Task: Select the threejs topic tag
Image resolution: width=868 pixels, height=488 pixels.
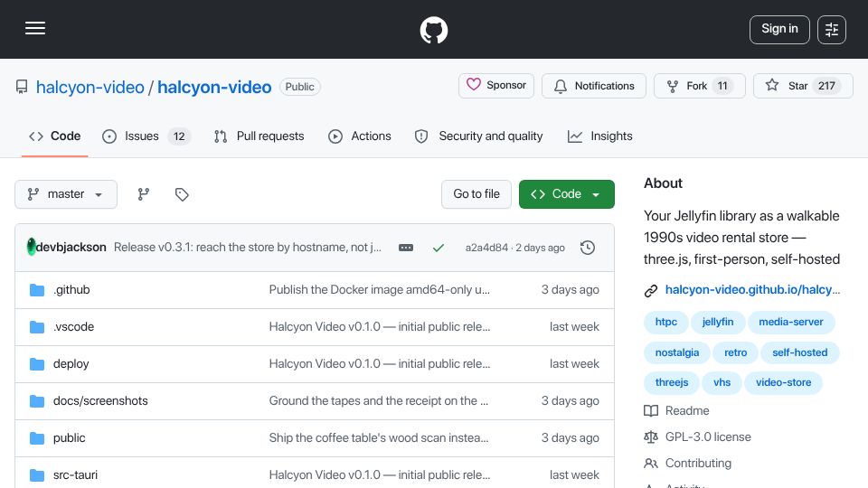Action: point(672,383)
